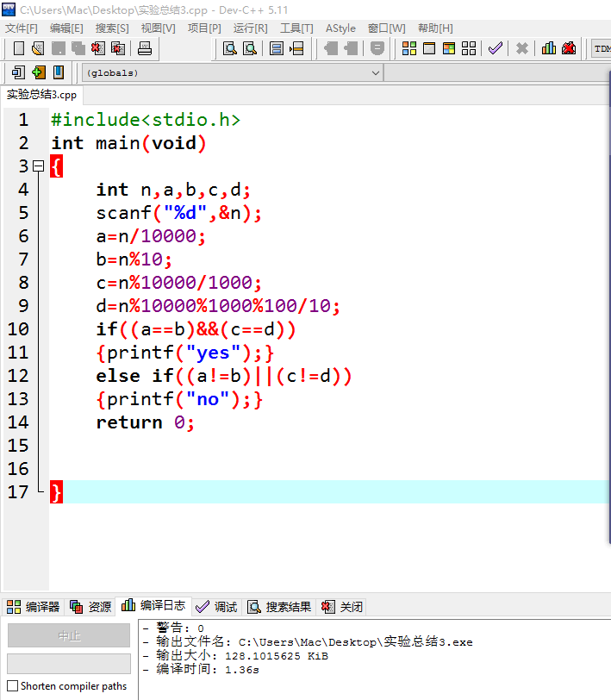
Task: Open the 编辑[E] menu
Action: [66, 28]
